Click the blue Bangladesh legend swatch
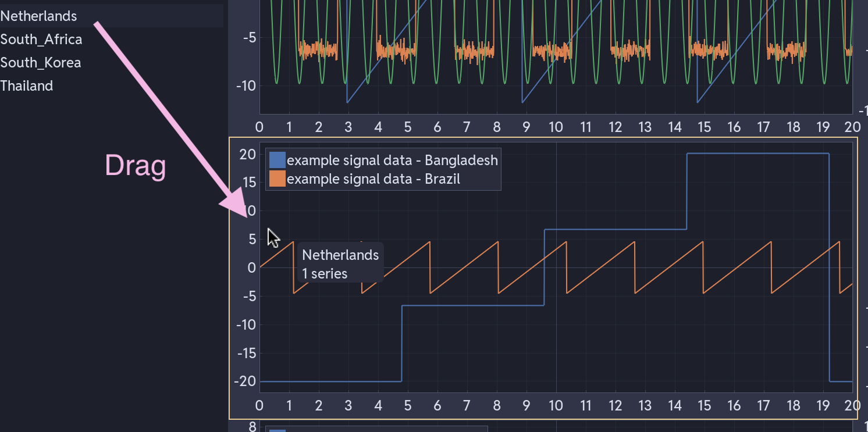 (278, 160)
